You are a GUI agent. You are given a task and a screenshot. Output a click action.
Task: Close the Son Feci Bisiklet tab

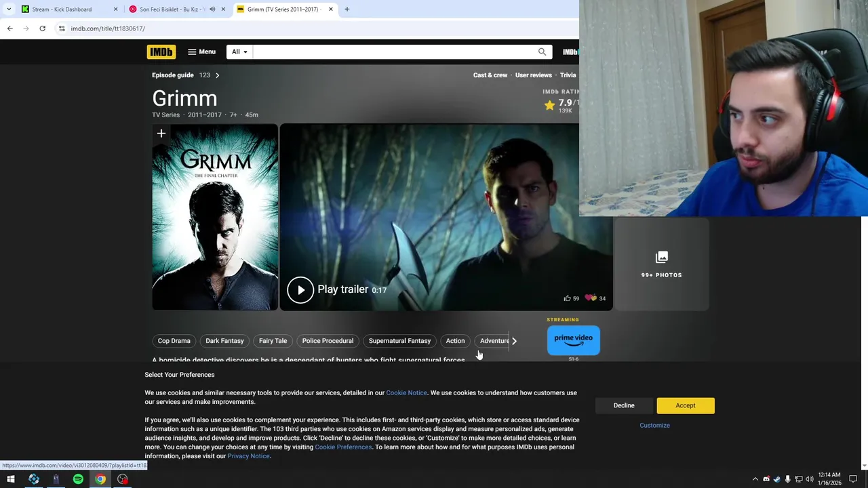click(x=223, y=9)
